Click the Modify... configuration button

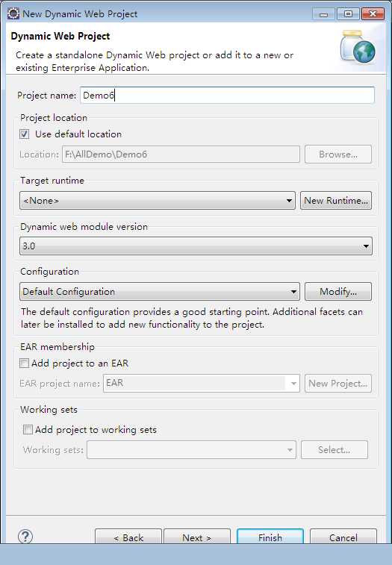tap(338, 292)
